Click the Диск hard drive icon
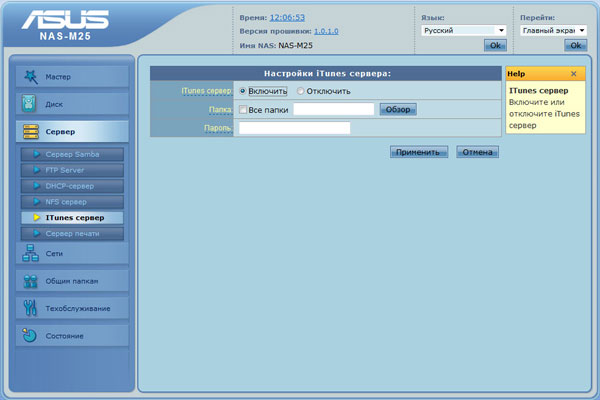 click(x=29, y=104)
